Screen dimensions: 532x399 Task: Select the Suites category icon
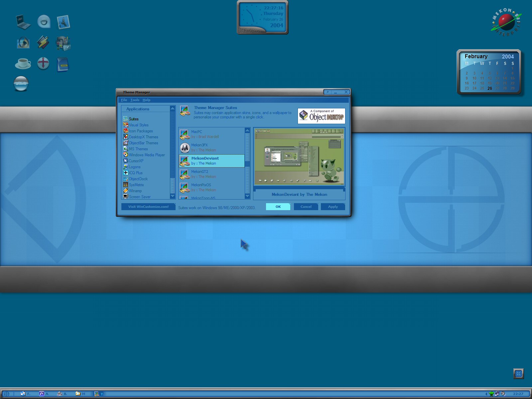pyautogui.click(x=125, y=119)
